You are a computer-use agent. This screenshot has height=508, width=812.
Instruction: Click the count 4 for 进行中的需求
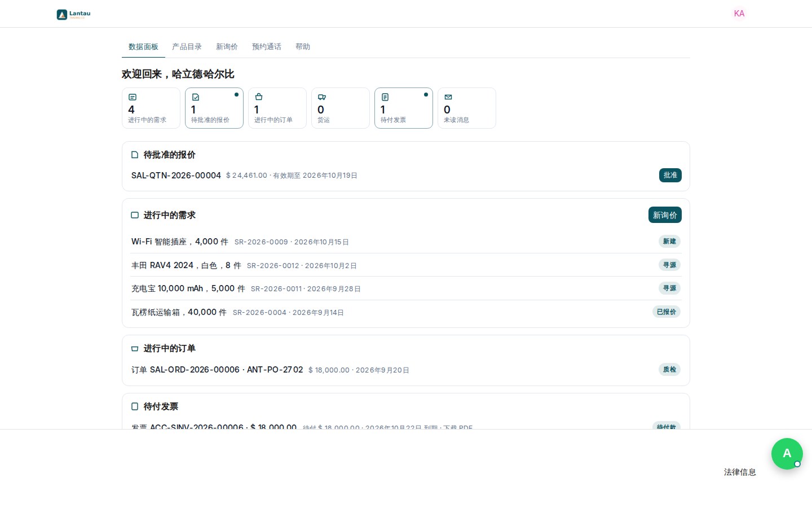point(131,110)
